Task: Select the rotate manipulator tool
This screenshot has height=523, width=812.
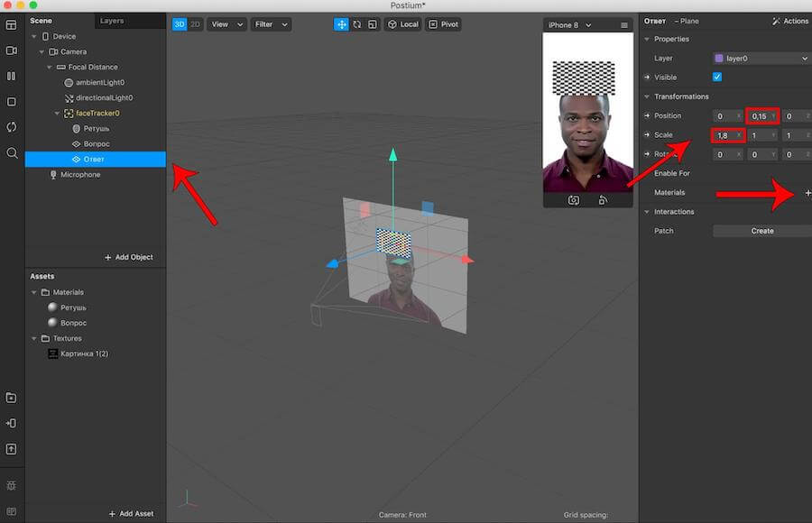Action: coord(356,24)
